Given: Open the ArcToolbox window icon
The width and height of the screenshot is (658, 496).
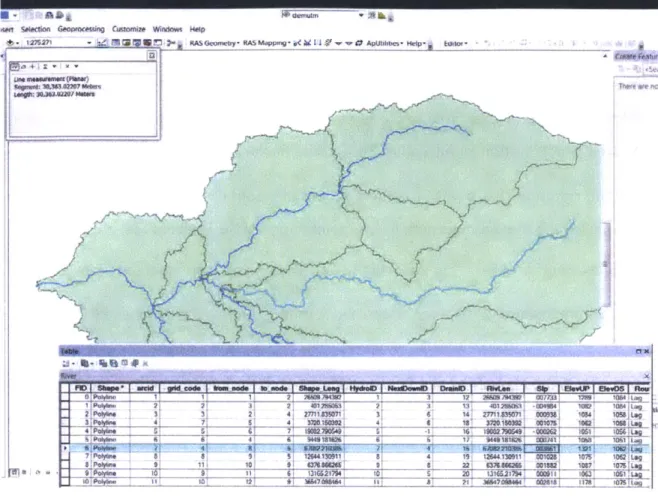Looking at the screenshot, I should coord(147,43).
